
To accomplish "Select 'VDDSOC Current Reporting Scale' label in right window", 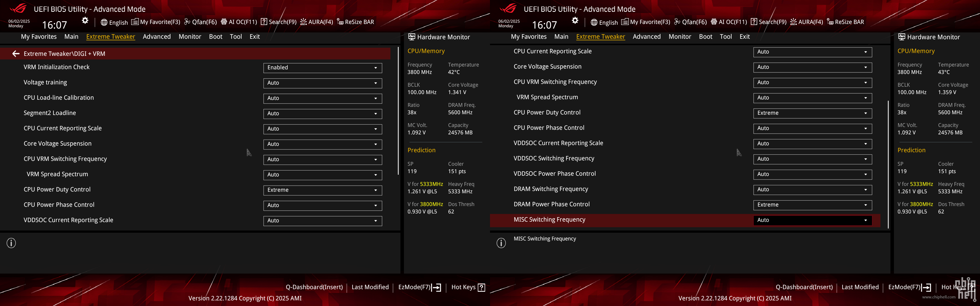I will click(558, 143).
